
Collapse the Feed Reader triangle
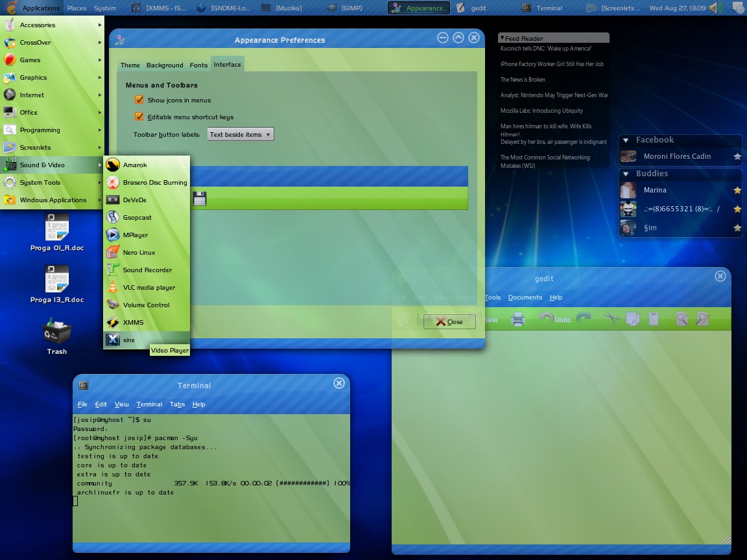click(502, 38)
